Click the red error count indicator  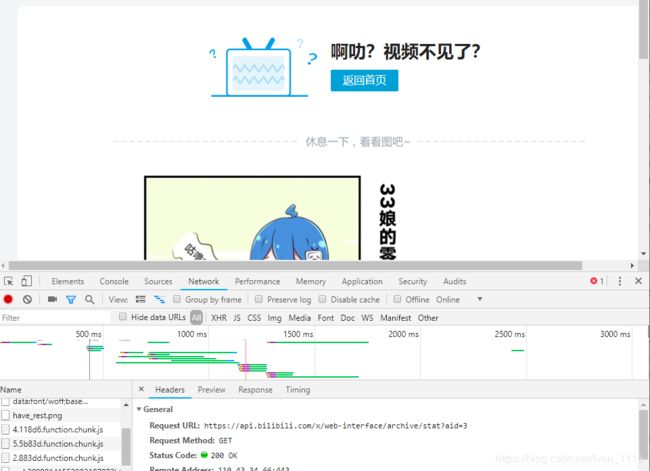point(597,281)
